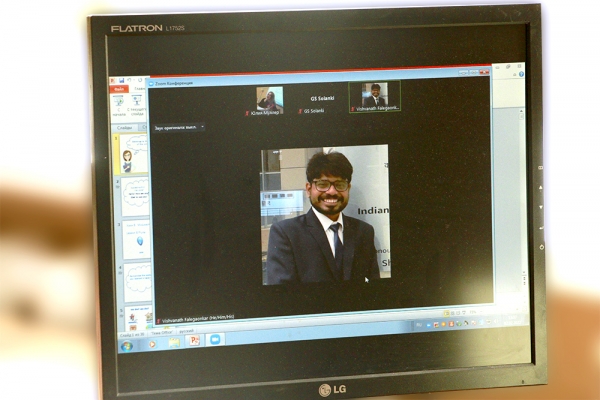The image size is (600, 400).
Task: Select Vishvanath's participant video thumbnail
Action: (x=374, y=96)
